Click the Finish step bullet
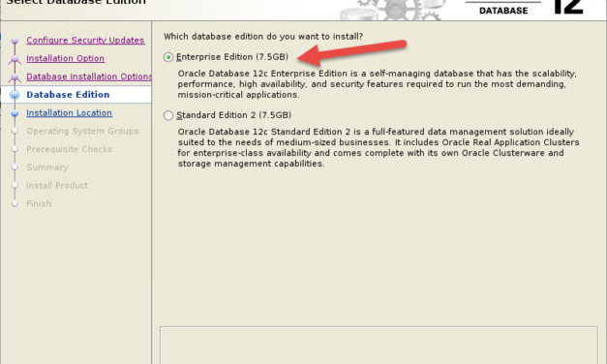The width and height of the screenshot is (607, 364). coord(15,204)
